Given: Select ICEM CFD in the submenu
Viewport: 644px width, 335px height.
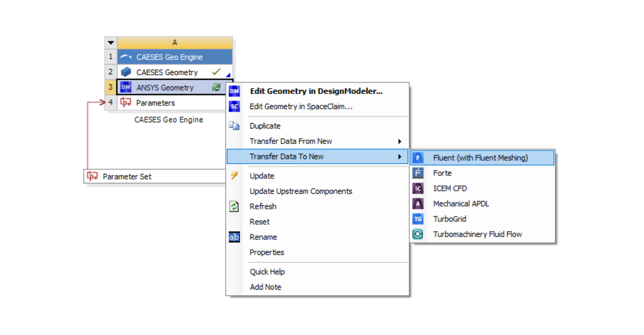Looking at the screenshot, I should (x=482, y=188).
